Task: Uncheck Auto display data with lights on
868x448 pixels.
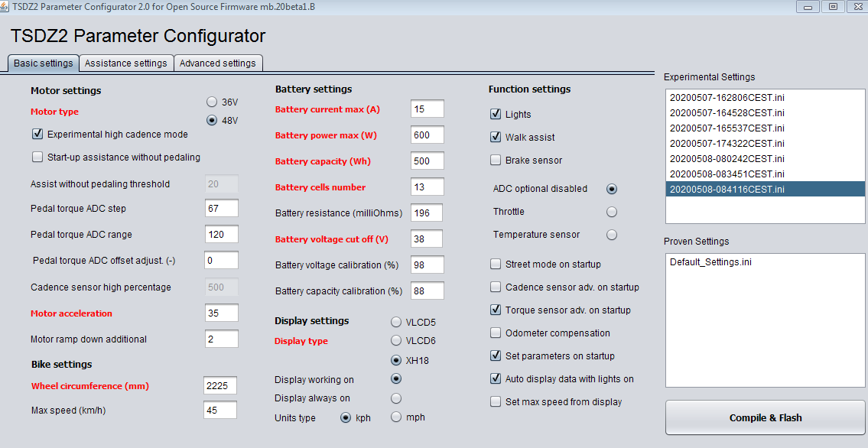Action: [496, 378]
